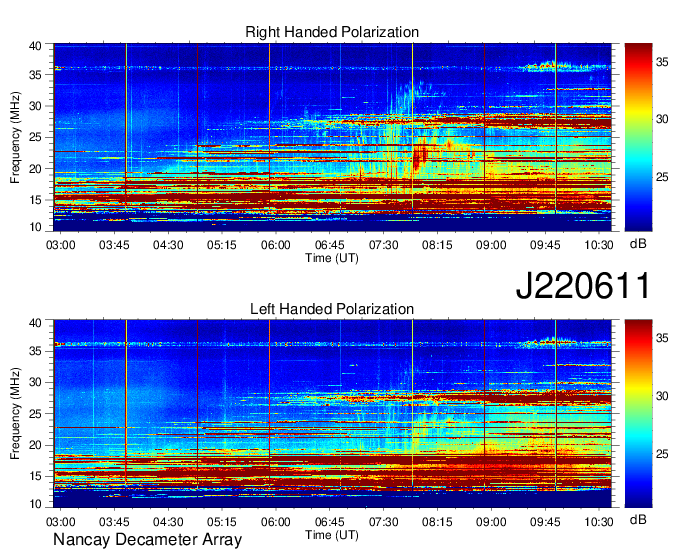Click the Left Handed plot's "Frequency (MHz)" axis label

[15, 414]
